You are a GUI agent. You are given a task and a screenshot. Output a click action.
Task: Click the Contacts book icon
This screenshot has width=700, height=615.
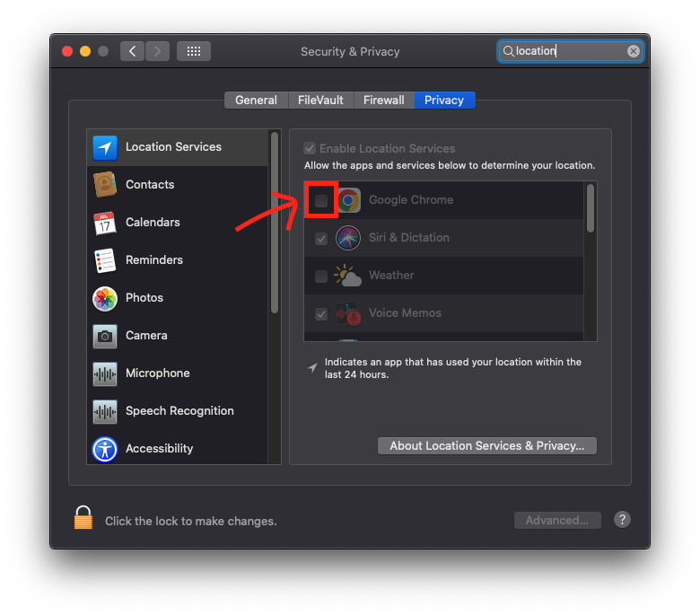pyautogui.click(x=105, y=184)
